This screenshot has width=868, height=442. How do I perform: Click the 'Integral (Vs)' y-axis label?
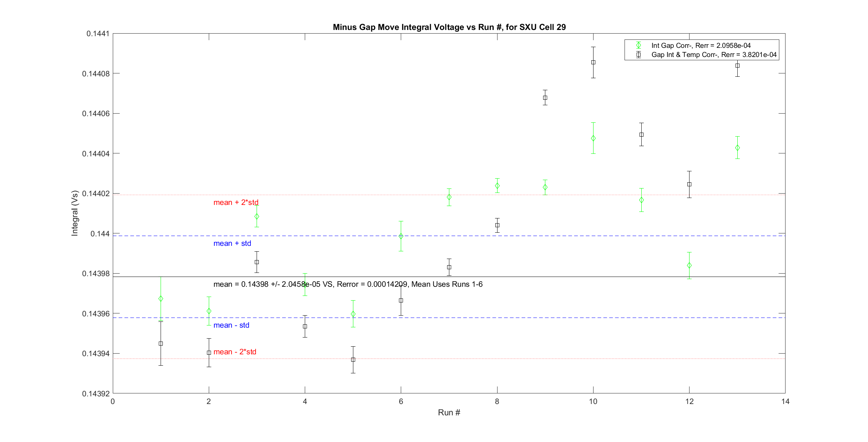(75, 213)
